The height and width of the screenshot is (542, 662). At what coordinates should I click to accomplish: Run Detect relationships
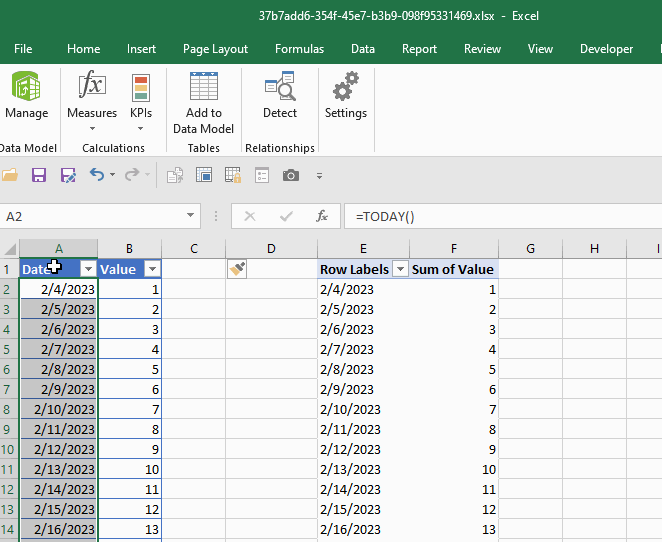click(280, 96)
